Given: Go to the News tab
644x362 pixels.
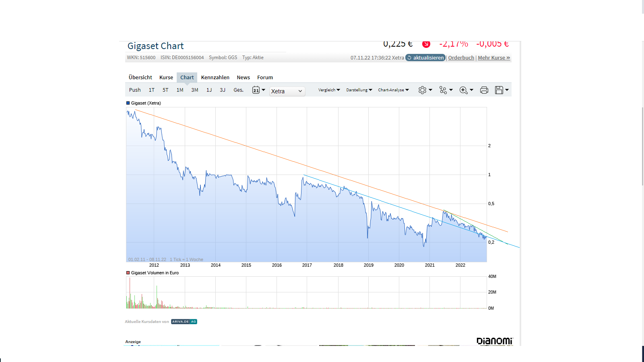Looking at the screenshot, I should (x=244, y=78).
